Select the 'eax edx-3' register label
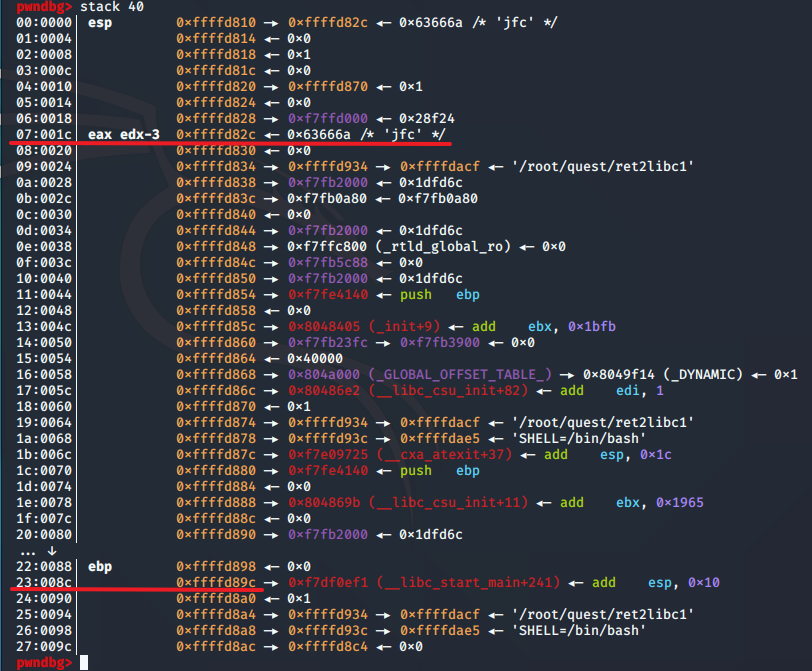The height and width of the screenshot is (671, 812). pyautogui.click(x=124, y=135)
